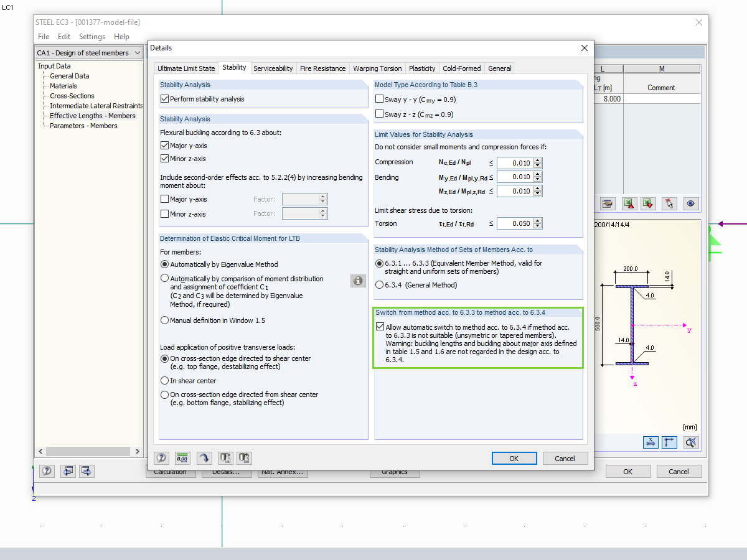Click the pick member cursor icon
This screenshot has height=560, width=747.
pyautogui.click(x=669, y=203)
